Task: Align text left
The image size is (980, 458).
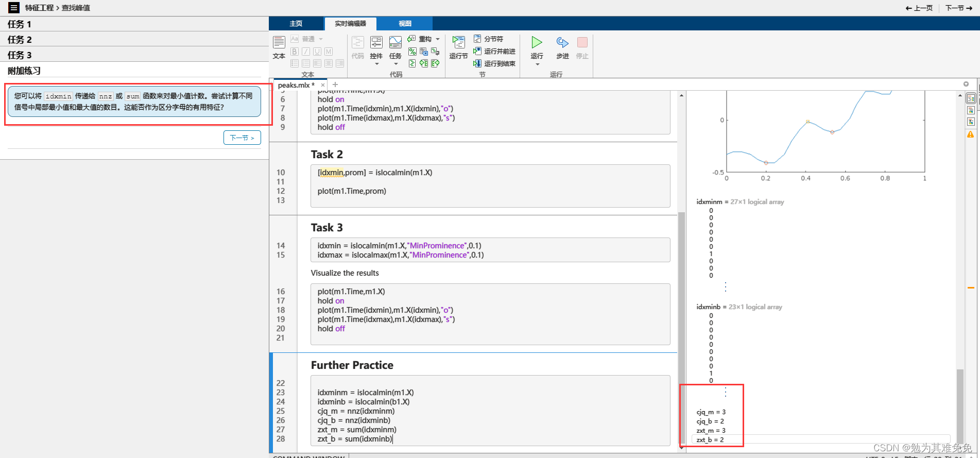Action: tap(317, 63)
